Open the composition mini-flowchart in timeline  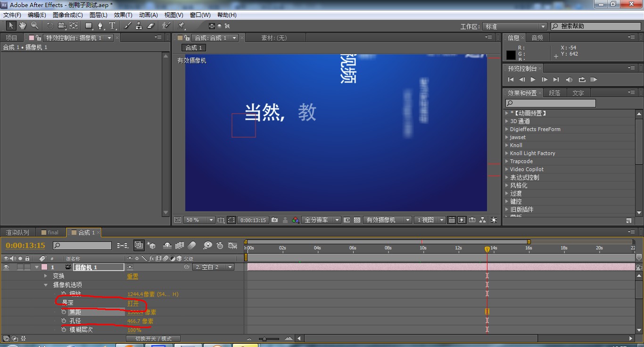point(123,245)
